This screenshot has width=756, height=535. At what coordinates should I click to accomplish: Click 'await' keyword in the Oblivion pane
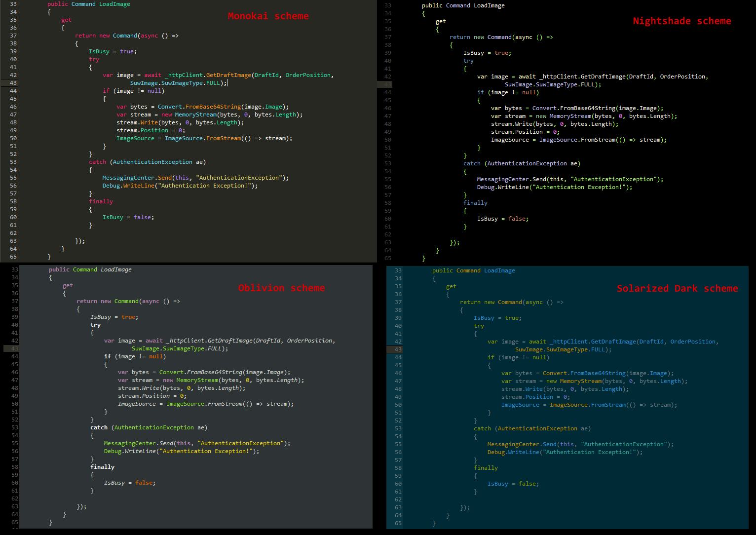[x=154, y=341]
